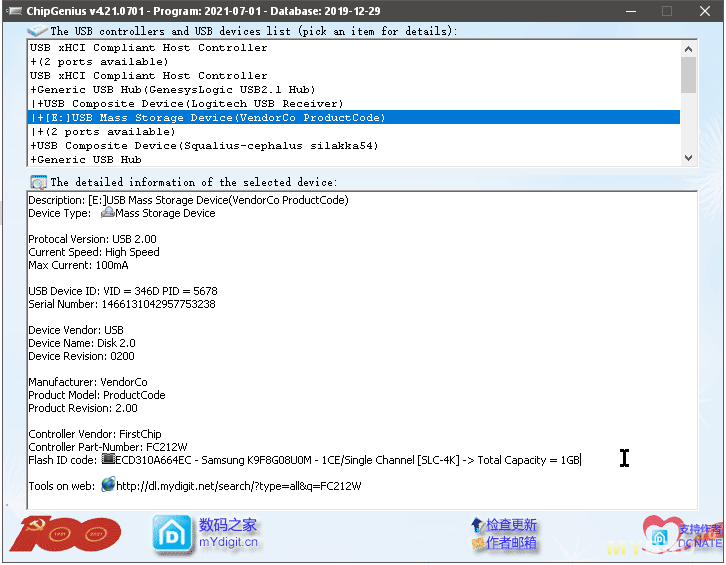
Task: Open the author mailbox 作者邮箱 link
Action: (x=511, y=543)
